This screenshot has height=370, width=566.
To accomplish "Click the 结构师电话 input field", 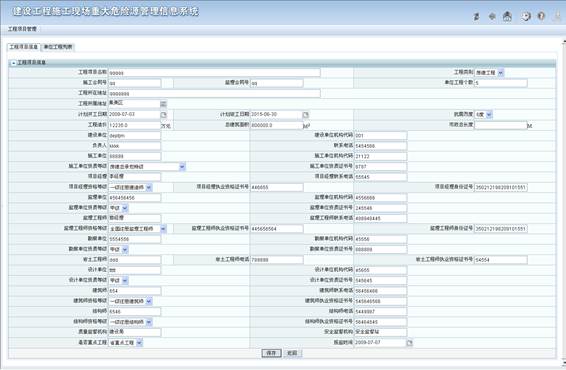I will tap(380, 311).
